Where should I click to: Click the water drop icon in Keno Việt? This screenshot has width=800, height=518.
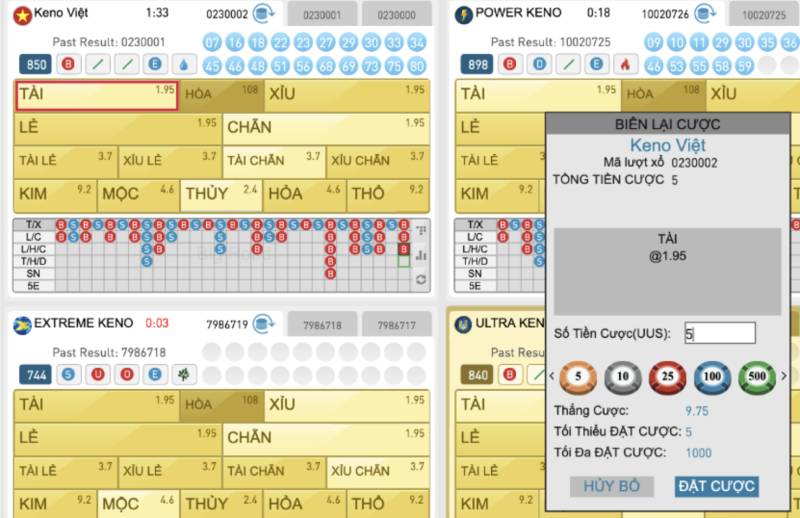click(x=187, y=64)
